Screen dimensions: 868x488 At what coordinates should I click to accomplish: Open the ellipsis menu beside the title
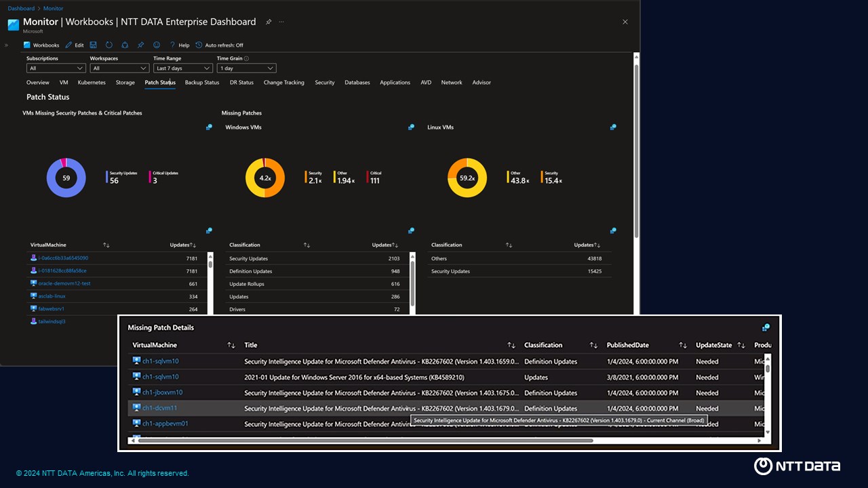(281, 22)
